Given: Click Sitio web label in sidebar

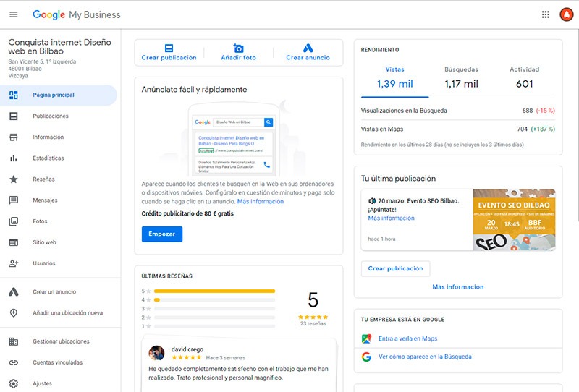Looking at the screenshot, I should point(44,242).
